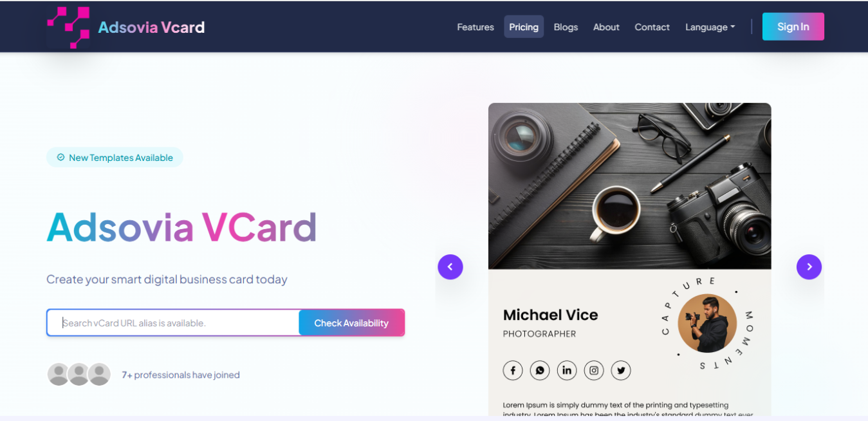Go to the Blogs page
Image resolution: width=868 pixels, height=421 pixels.
(566, 27)
